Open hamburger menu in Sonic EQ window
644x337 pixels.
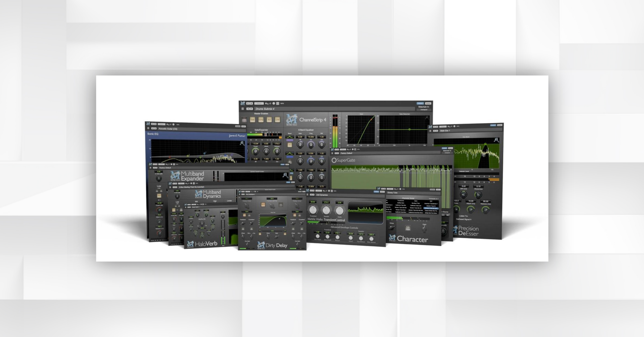coord(148,128)
